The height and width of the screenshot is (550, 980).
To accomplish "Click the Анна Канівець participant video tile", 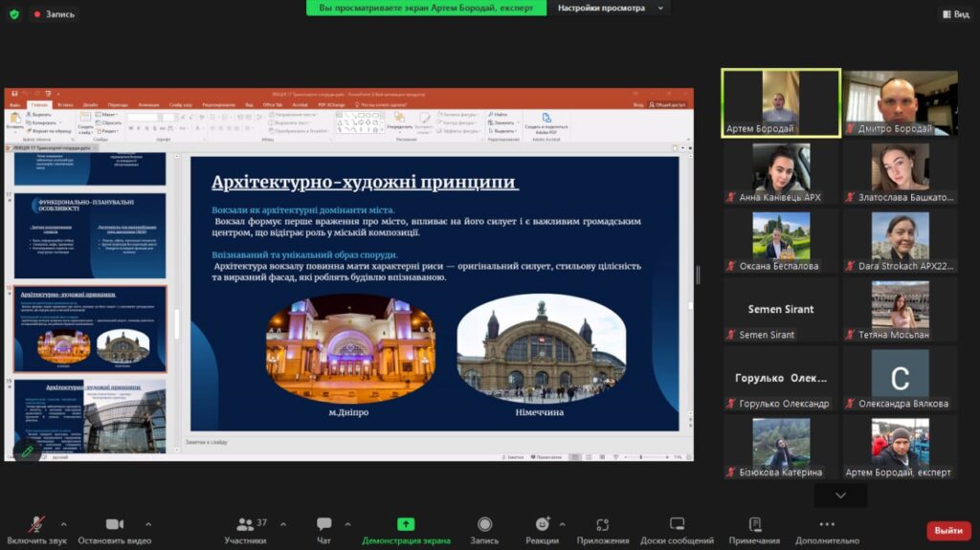I will point(781,172).
